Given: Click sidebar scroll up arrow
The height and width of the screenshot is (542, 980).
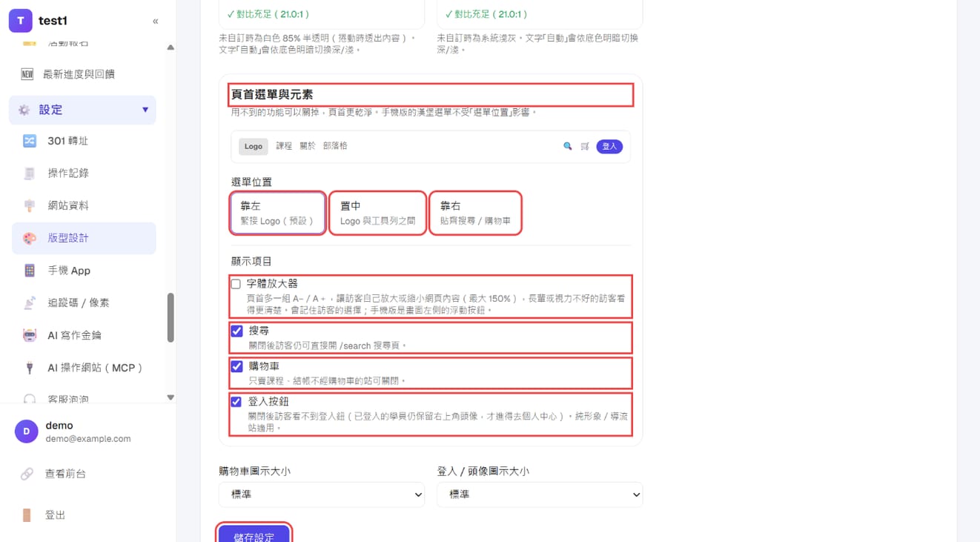Looking at the screenshot, I should (170, 47).
